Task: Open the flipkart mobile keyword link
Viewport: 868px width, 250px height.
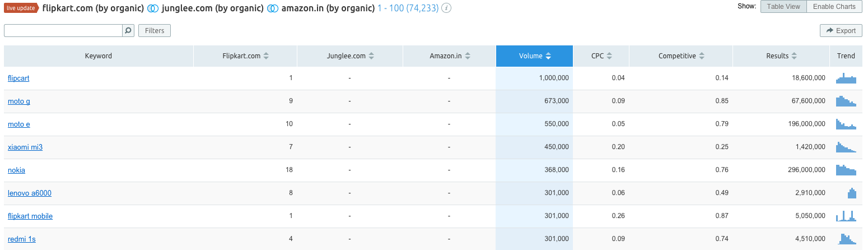Action: (x=30, y=216)
